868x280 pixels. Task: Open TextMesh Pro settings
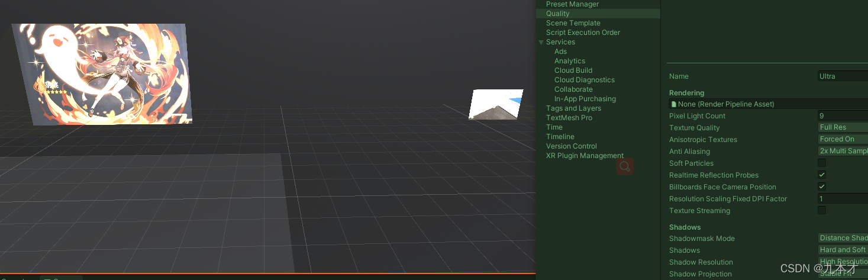pos(569,118)
